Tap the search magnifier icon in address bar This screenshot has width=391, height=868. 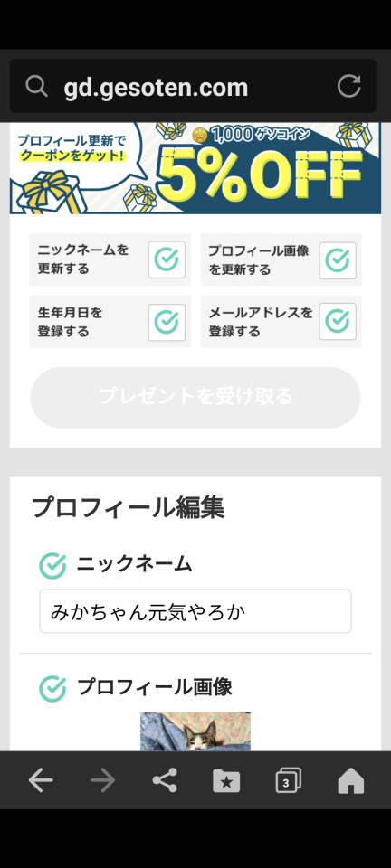[36, 87]
